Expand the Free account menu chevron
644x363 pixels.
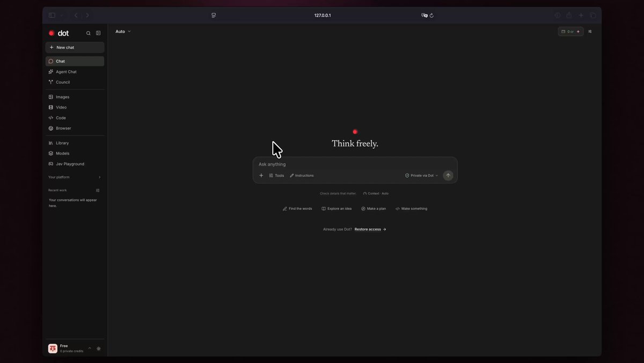click(x=90, y=349)
